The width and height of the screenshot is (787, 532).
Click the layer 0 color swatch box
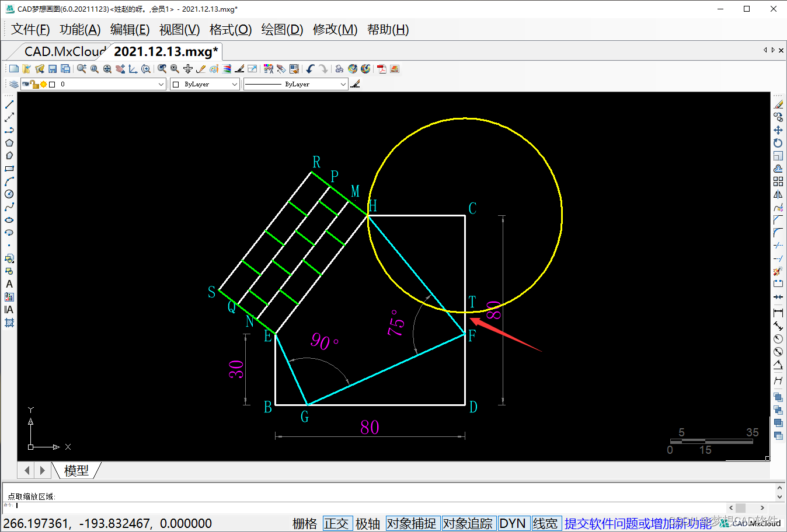click(52, 84)
